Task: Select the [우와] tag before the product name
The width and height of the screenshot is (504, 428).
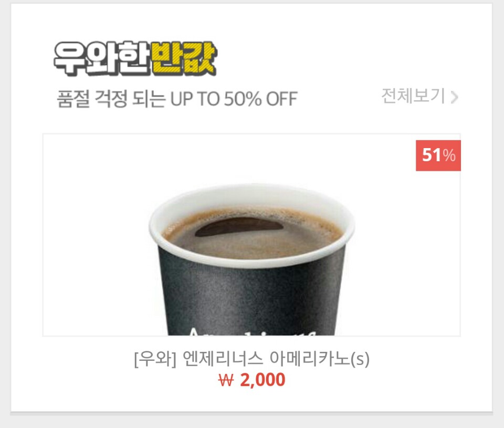Action: click(x=155, y=359)
